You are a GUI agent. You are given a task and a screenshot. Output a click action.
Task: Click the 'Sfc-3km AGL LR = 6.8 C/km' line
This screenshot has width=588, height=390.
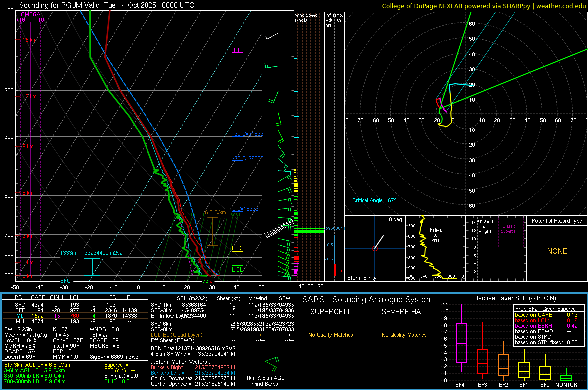[x=37, y=365]
